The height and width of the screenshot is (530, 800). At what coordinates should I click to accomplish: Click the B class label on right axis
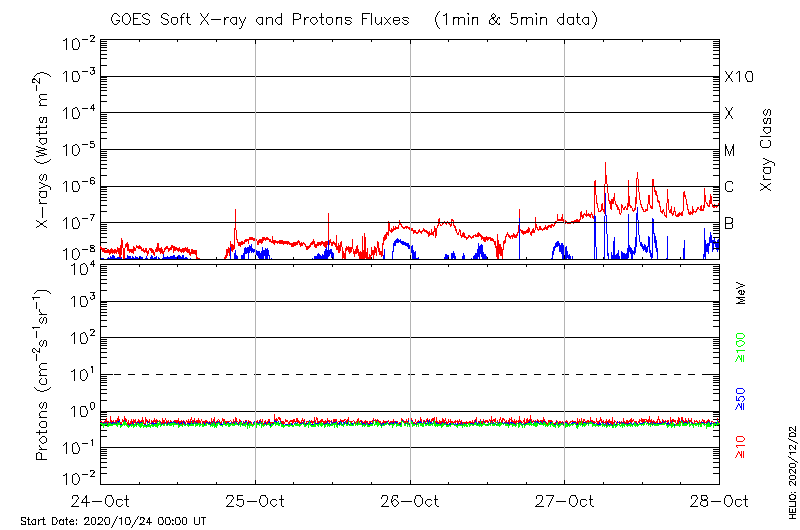click(x=729, y=223)
